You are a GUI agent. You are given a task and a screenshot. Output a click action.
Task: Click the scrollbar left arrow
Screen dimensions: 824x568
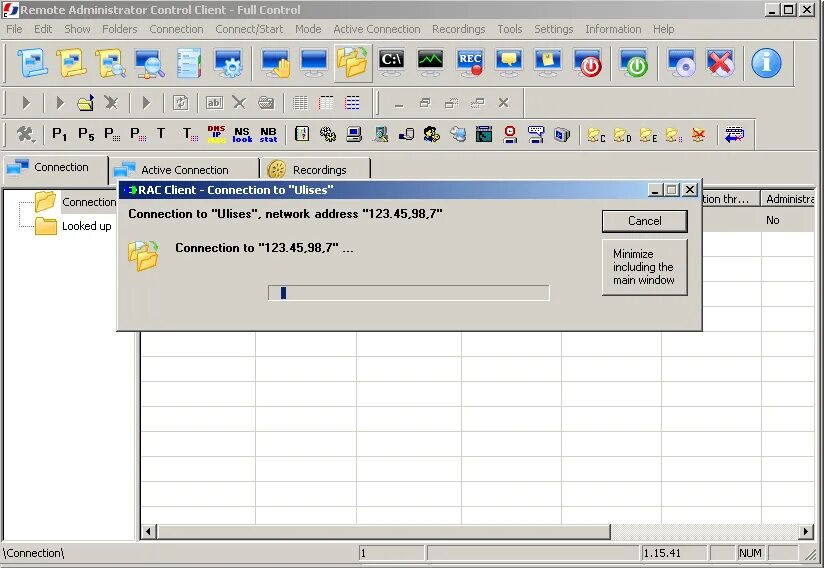click(x=148, y=532)
